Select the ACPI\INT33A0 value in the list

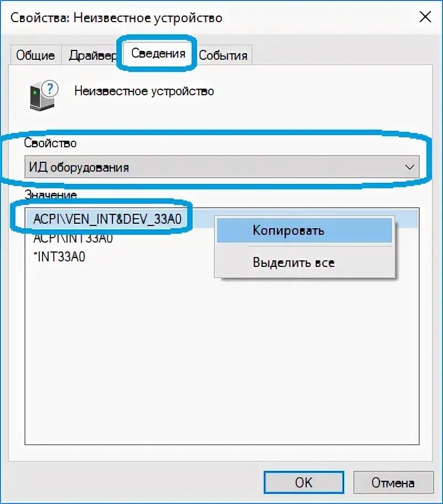[x=73, y=238]
